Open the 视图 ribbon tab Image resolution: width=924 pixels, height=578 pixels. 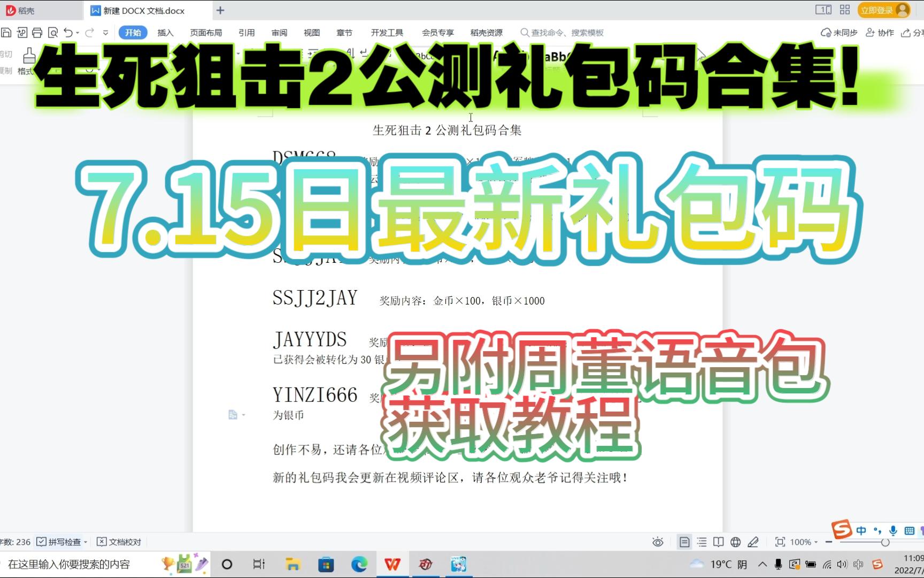tap(312, 33)
